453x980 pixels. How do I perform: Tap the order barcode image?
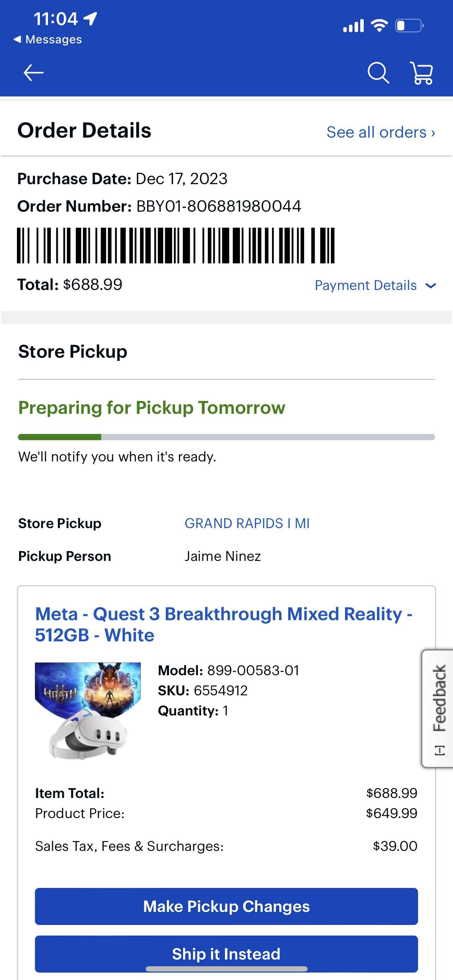175,246
